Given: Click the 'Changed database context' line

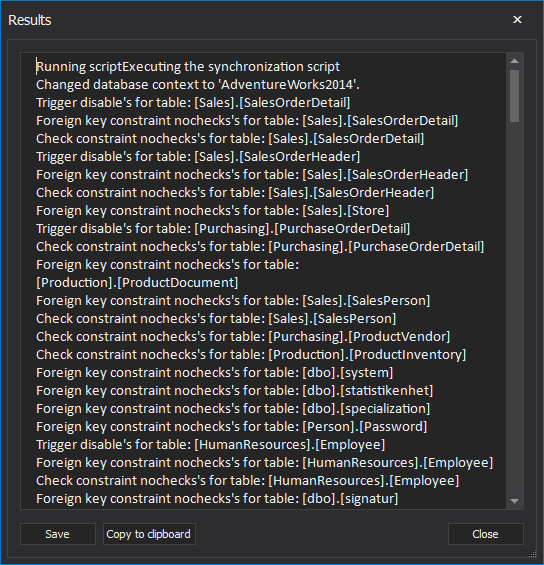Looking at the screenshot, I should tap(198, 85).
